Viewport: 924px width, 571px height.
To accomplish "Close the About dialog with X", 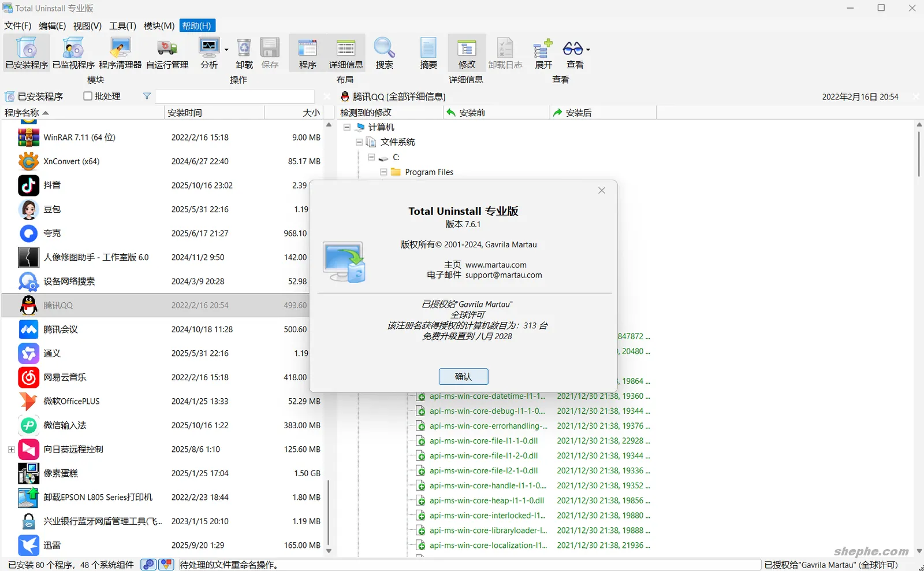I will 602,191.
